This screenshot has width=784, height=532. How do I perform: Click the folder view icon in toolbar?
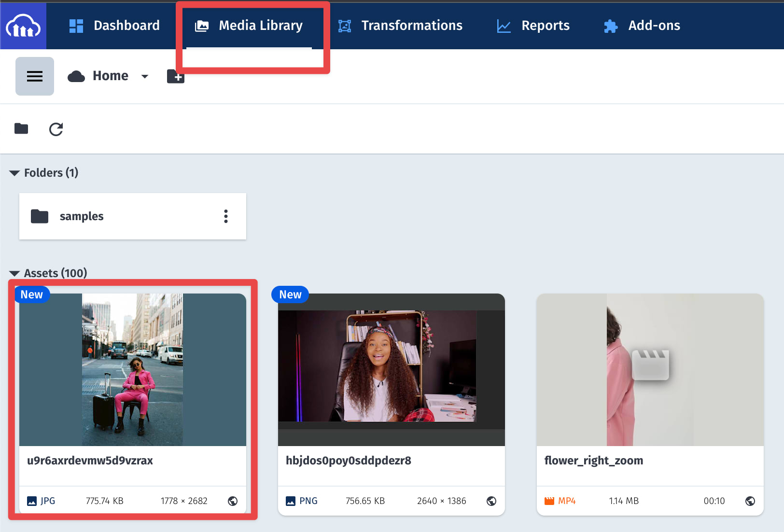[x=21, y=128]
